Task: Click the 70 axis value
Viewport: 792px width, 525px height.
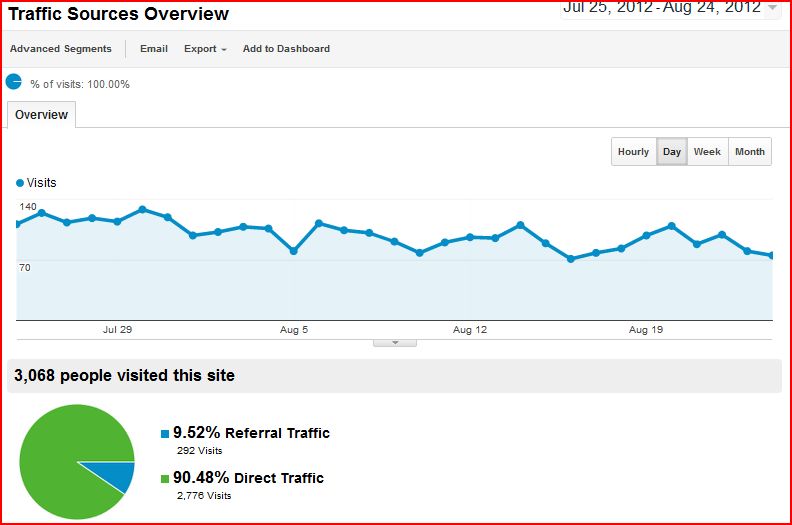Action: 25,267
